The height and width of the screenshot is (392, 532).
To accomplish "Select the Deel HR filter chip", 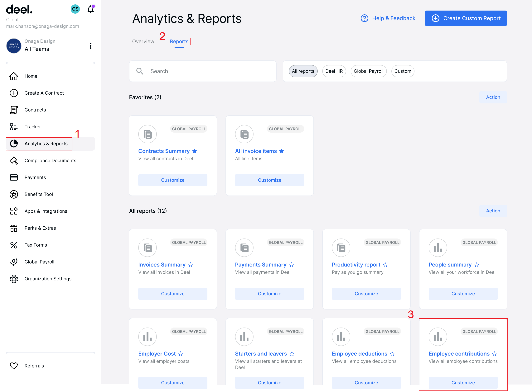I will click(x=334, y=71).
